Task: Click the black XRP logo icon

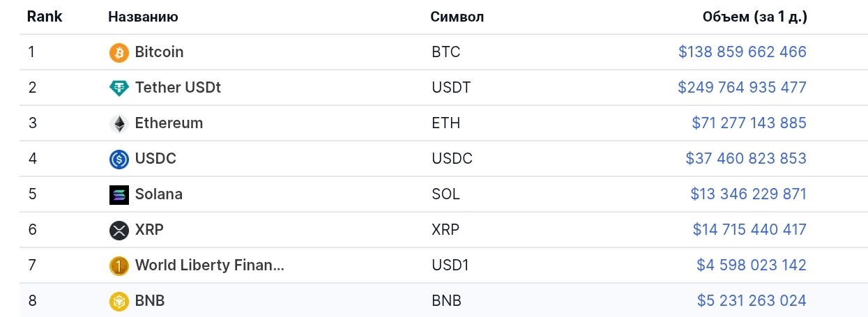Action: tap(119, 231)
